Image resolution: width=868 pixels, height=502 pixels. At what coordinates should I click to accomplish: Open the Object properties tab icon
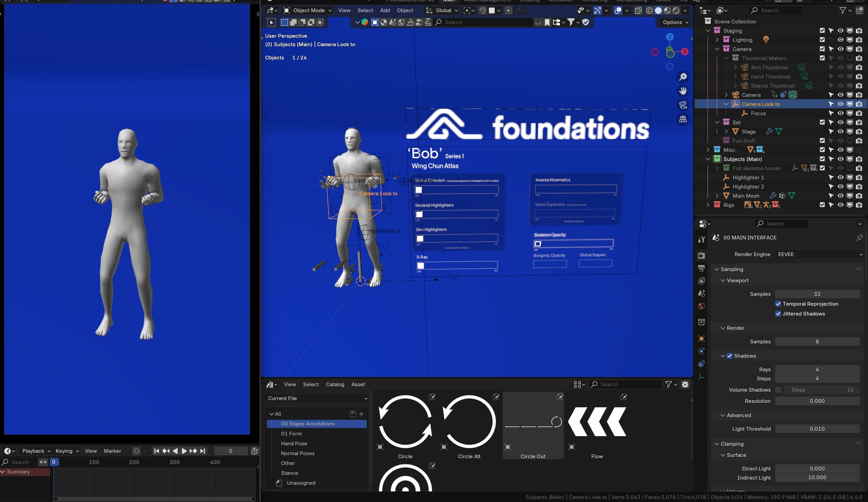tap(702, 338)
